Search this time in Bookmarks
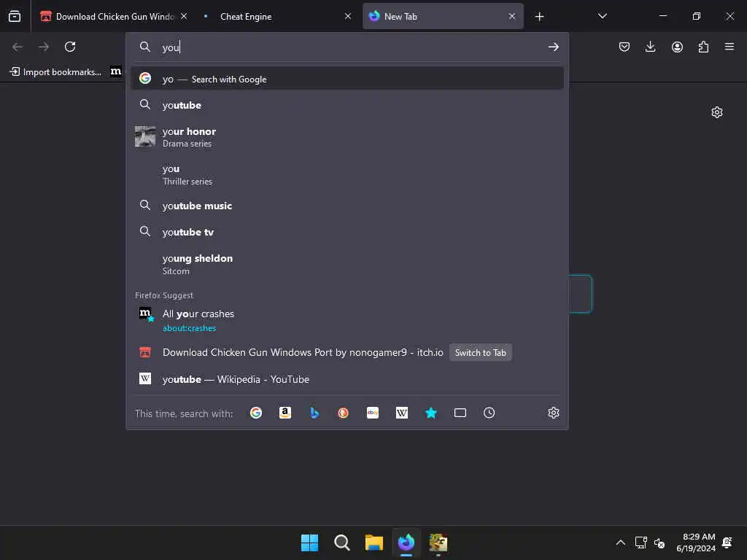Screen dimensions: 747x560 click(431, 413)
